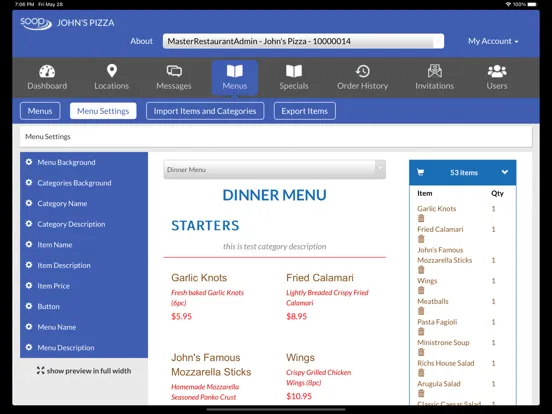Click gear icon beside Menu Description
The image size is (552, 414).
29,347
